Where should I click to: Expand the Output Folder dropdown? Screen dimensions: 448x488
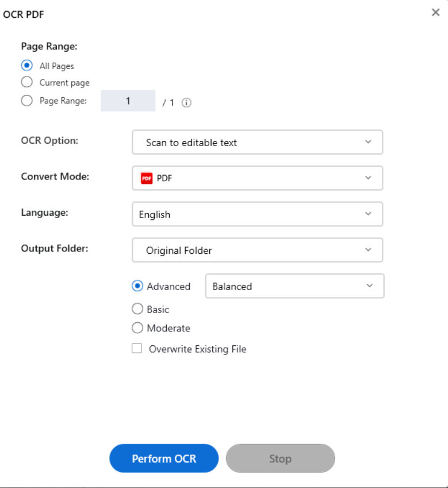coord(257,250)
